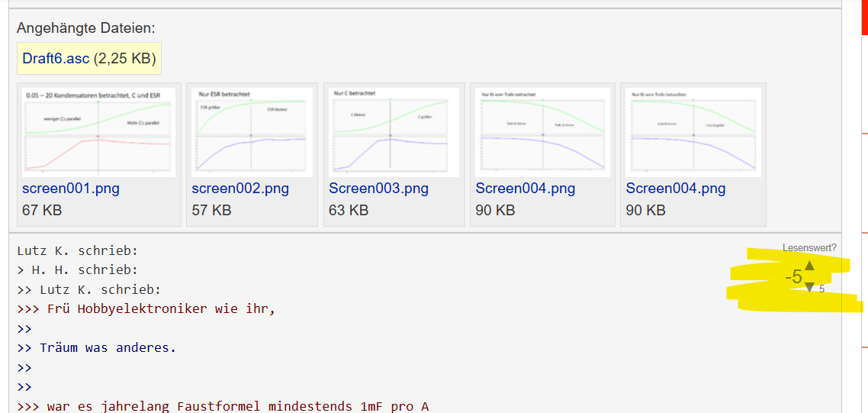
Task: Click the "Angehängte Dateien:" heading
Action: [85, 29]
